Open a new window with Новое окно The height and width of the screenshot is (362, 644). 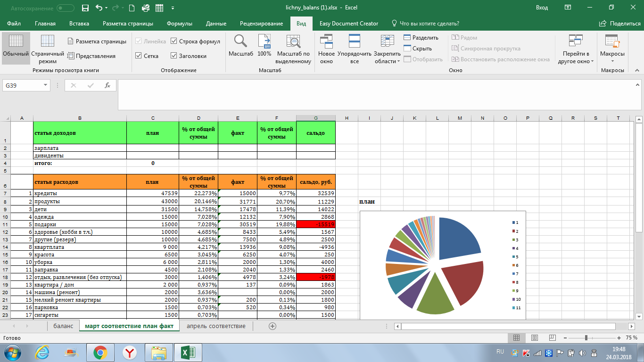[326, 49]
